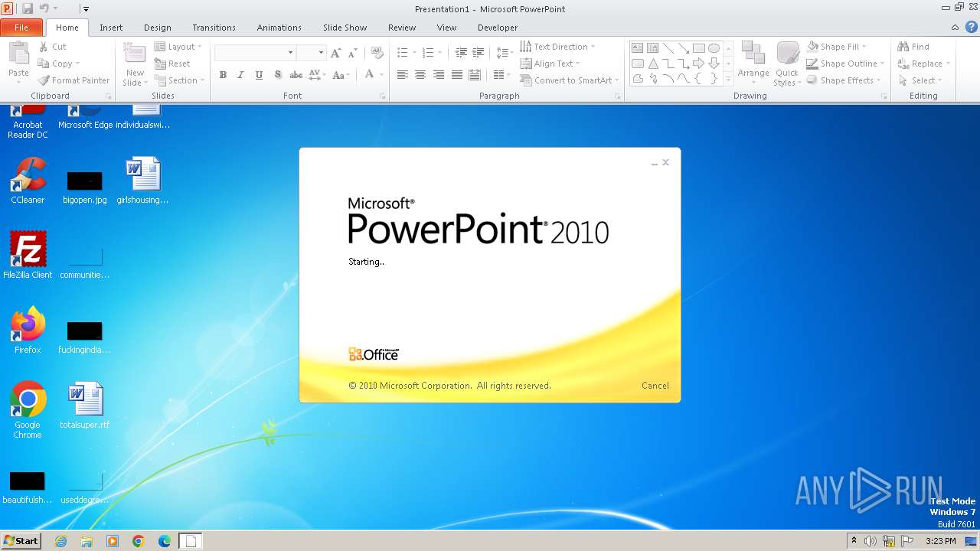Open the Text Direction dropdown
Viewport: 980px width, 551px height.
pyautogui.click(x=557, y=47)
